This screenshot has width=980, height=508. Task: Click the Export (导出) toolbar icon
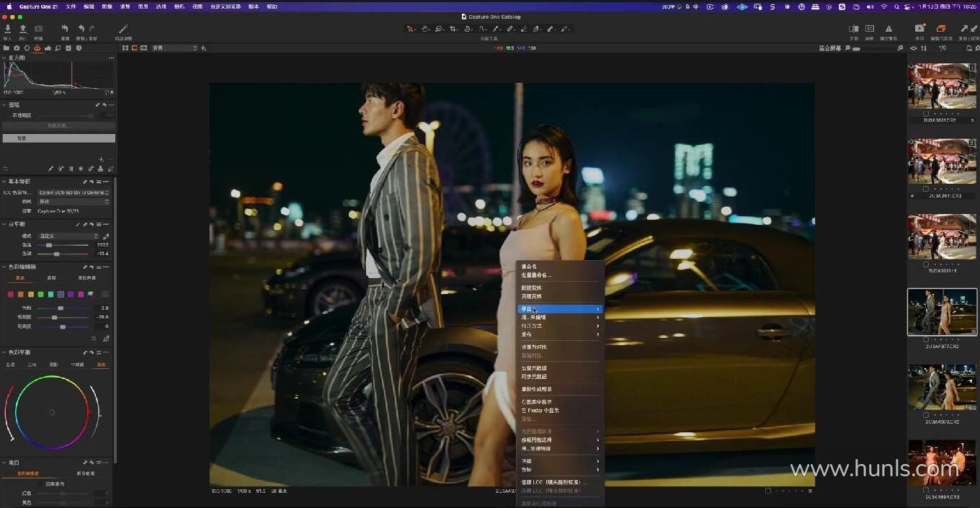[22, 30]
